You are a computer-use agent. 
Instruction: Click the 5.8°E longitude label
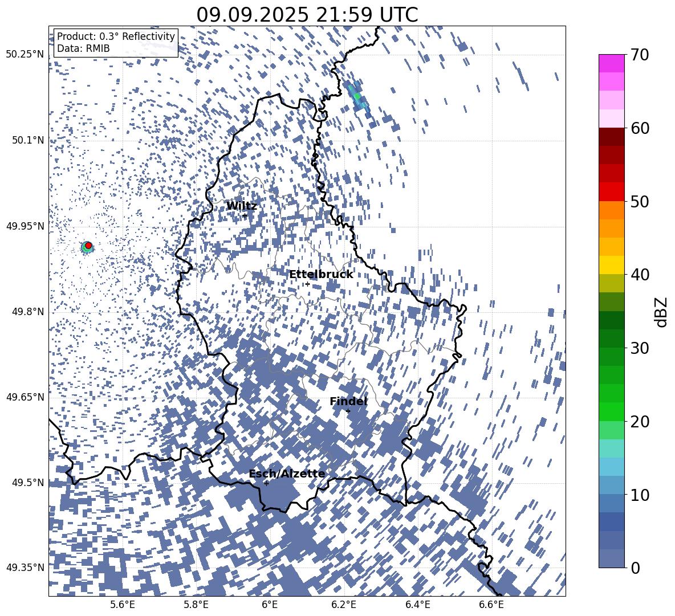[x=196, y=605]
